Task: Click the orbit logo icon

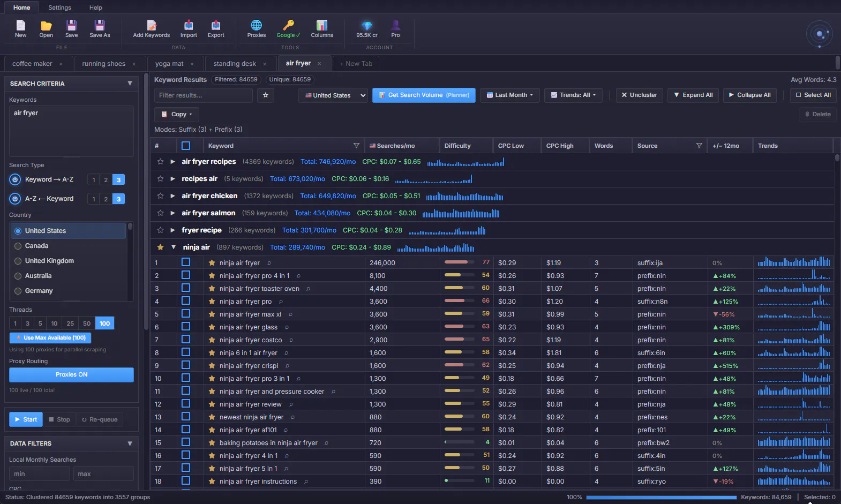Action: 820,34
